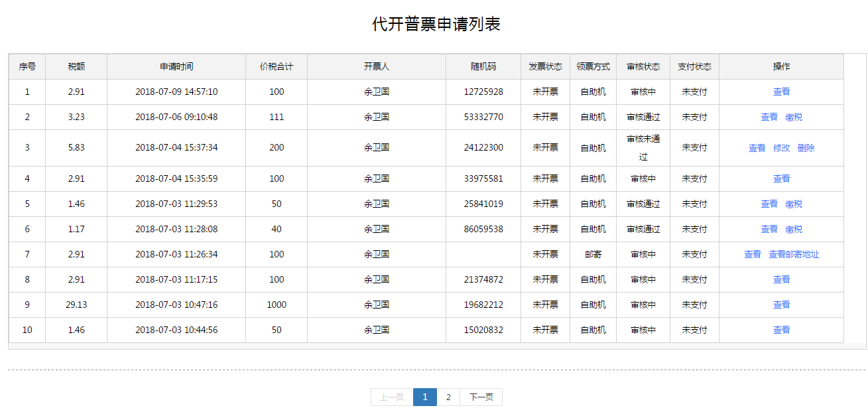Open 查看 for row 5
This screenshot has width=868, height=420.
tap(769, 204)
